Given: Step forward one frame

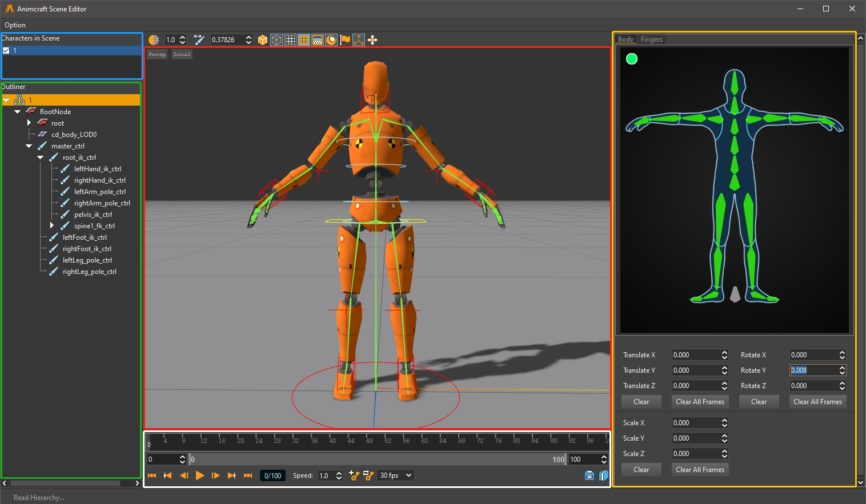Looking at the screenshot, I should (x=216, y=475).
